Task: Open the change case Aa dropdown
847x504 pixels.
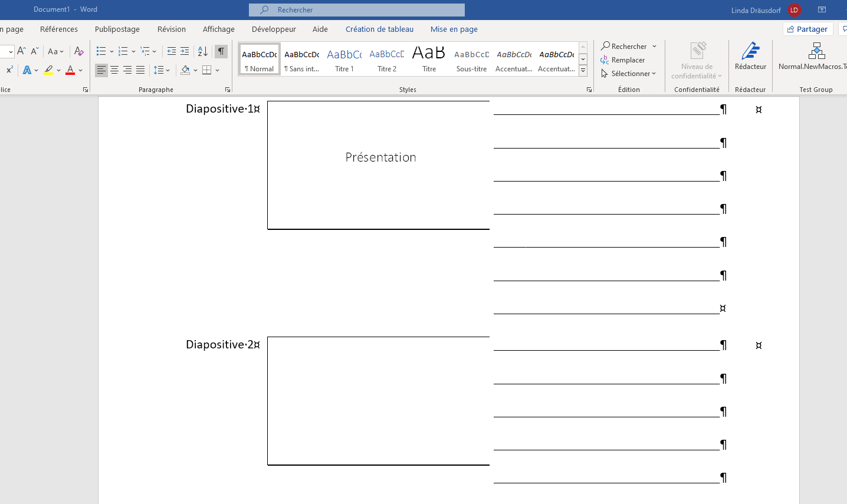Action: (55, 51)
